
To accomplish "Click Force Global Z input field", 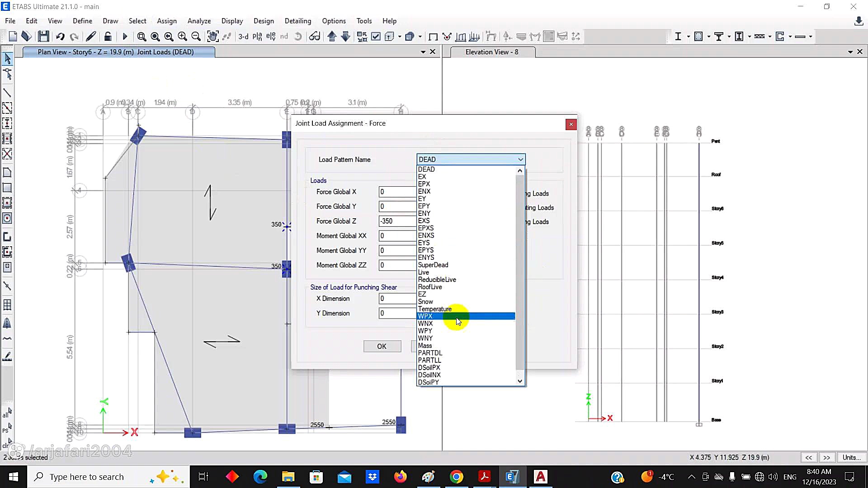I will click(x=397, y=221).
